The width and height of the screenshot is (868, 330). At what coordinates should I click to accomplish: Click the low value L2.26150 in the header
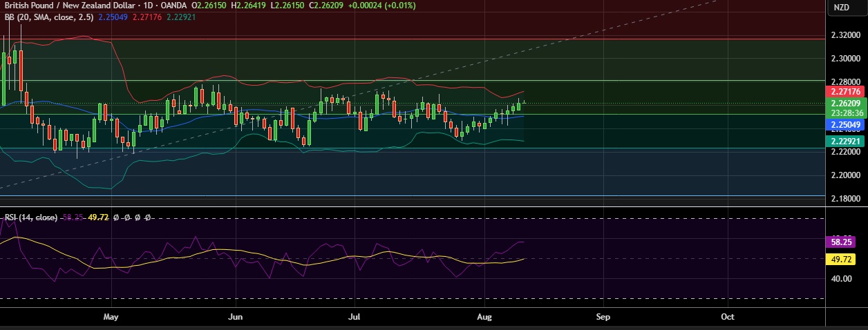(289, 5)
